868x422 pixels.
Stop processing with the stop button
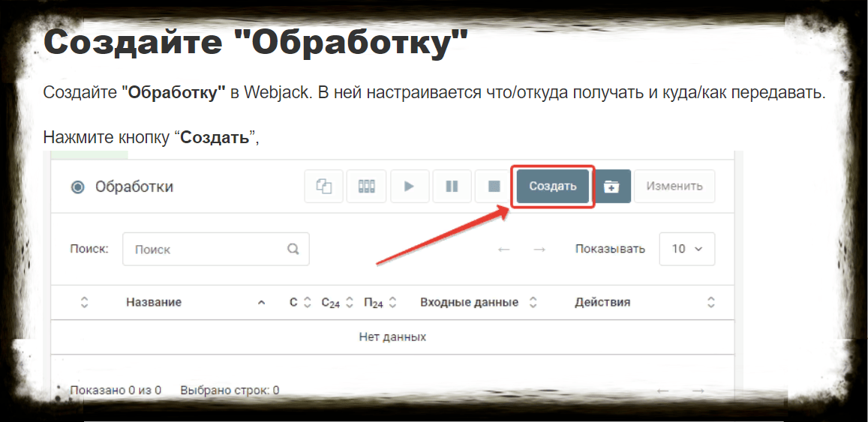[x=494, y=187]
